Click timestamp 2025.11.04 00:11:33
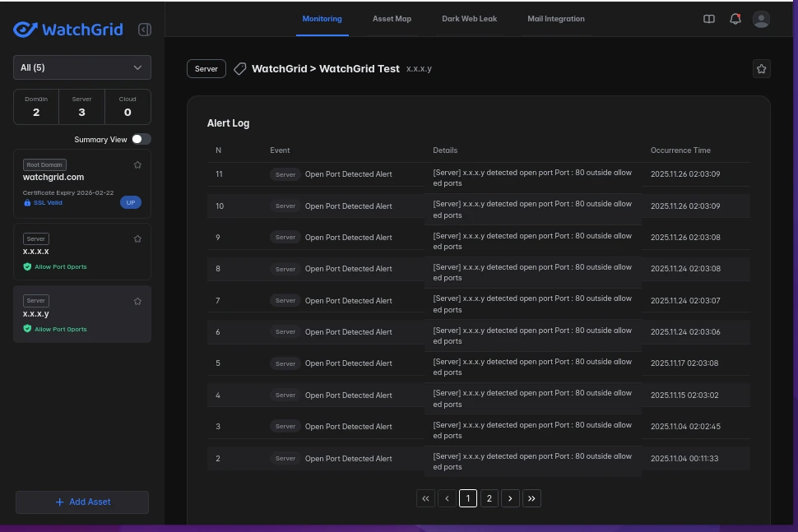 coord(684,458)
